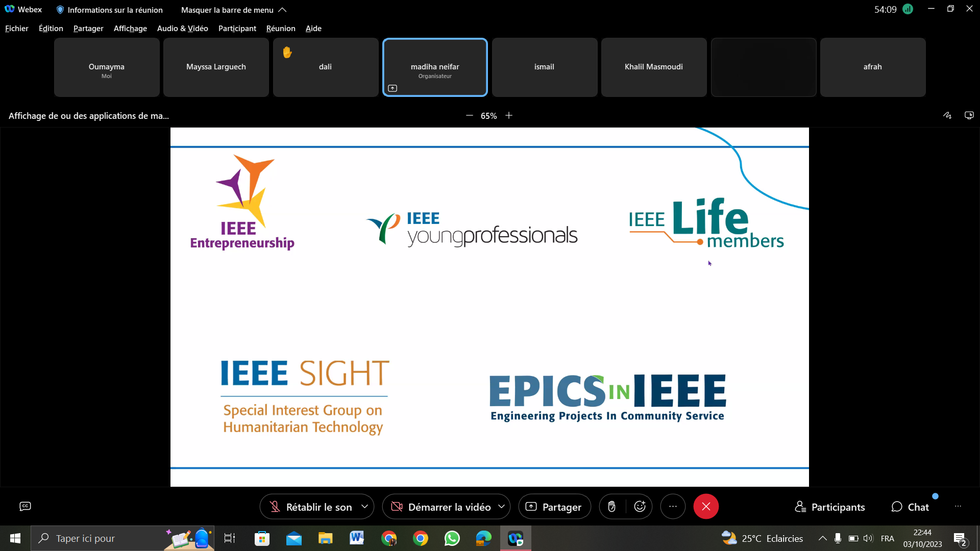The height and width of the screenshot is (551, 980).
Task: Click raised hand icon on dali's tile
Action: click(x=287, y=52)
